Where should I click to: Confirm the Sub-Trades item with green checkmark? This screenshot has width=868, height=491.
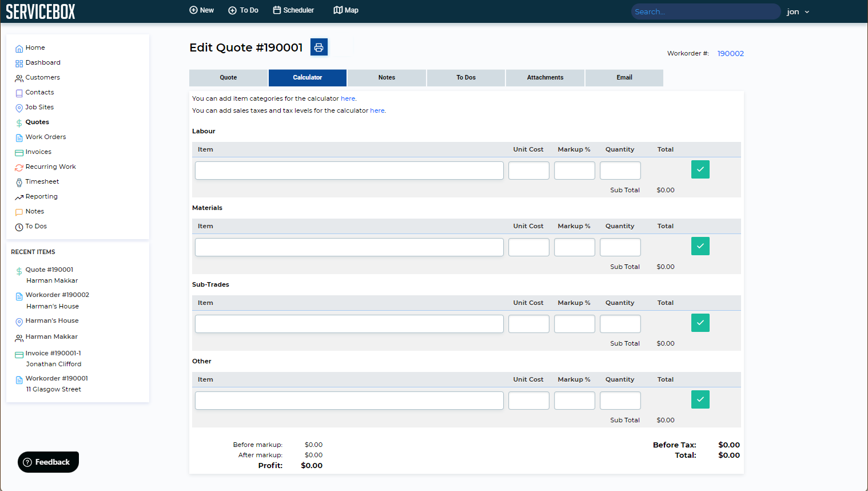(x=700, y=323)
